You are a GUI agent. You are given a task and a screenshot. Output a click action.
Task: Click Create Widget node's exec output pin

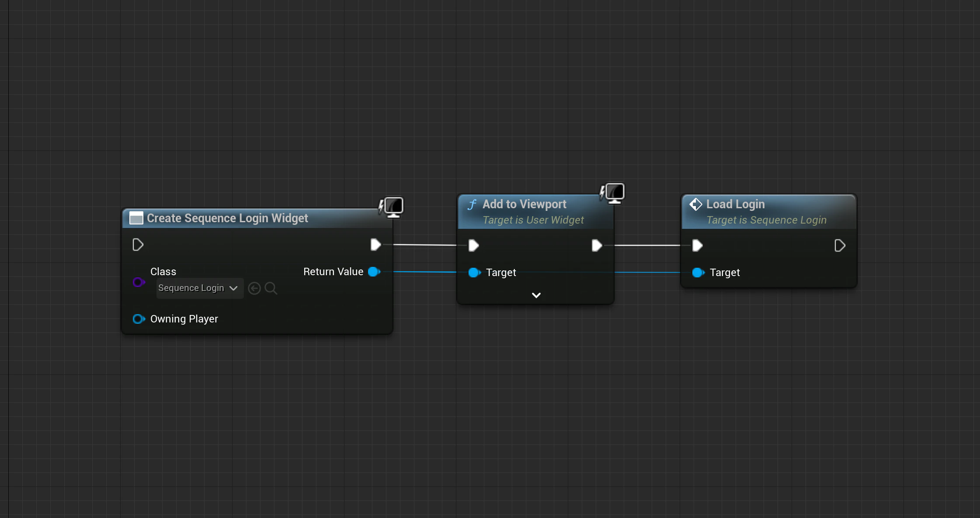pyautogui.click(x=375, y=245)
